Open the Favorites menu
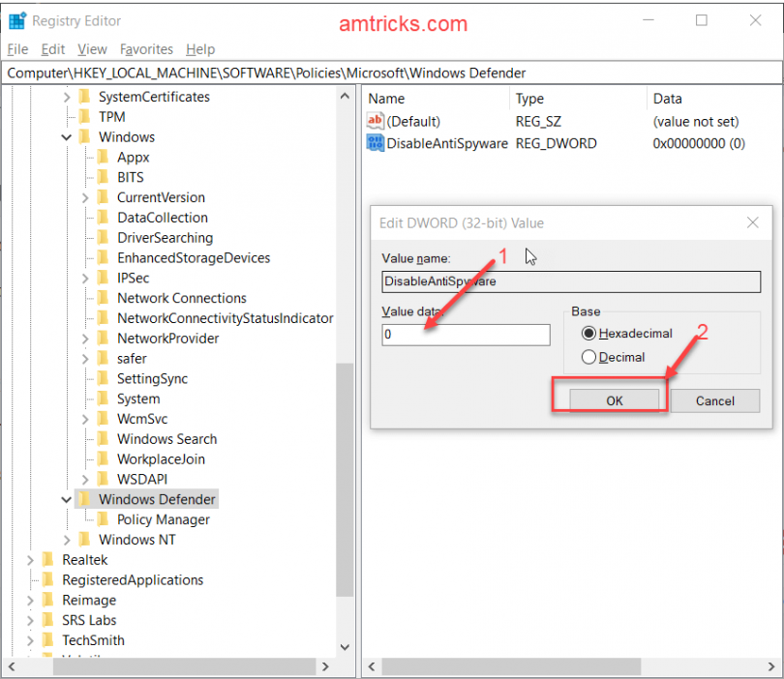 pos(146,48)
